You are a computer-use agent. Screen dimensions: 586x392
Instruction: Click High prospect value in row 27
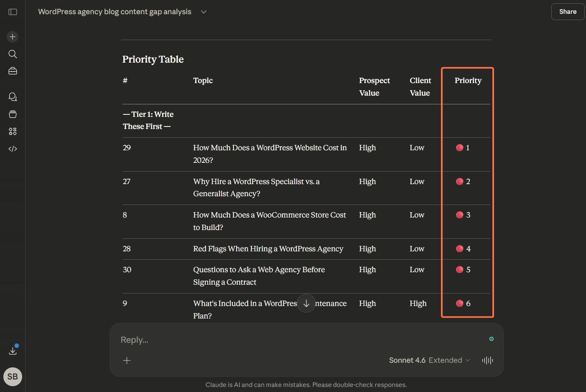367,182
